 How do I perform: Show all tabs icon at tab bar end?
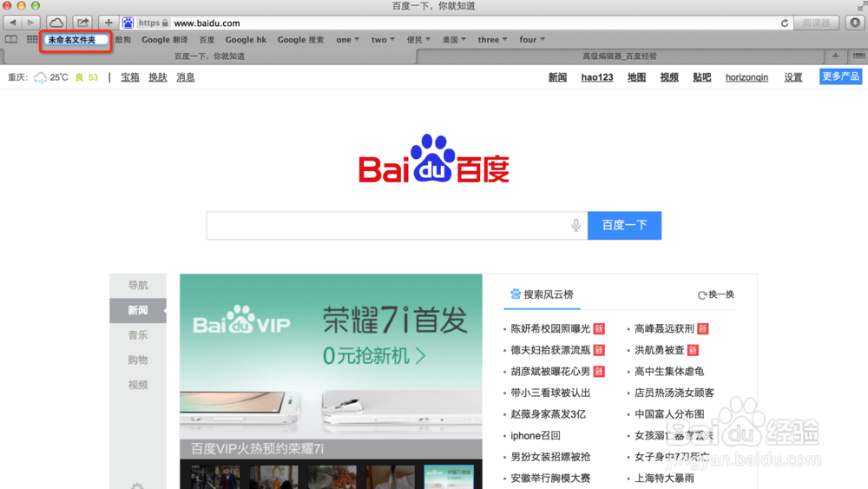[858, 56]
